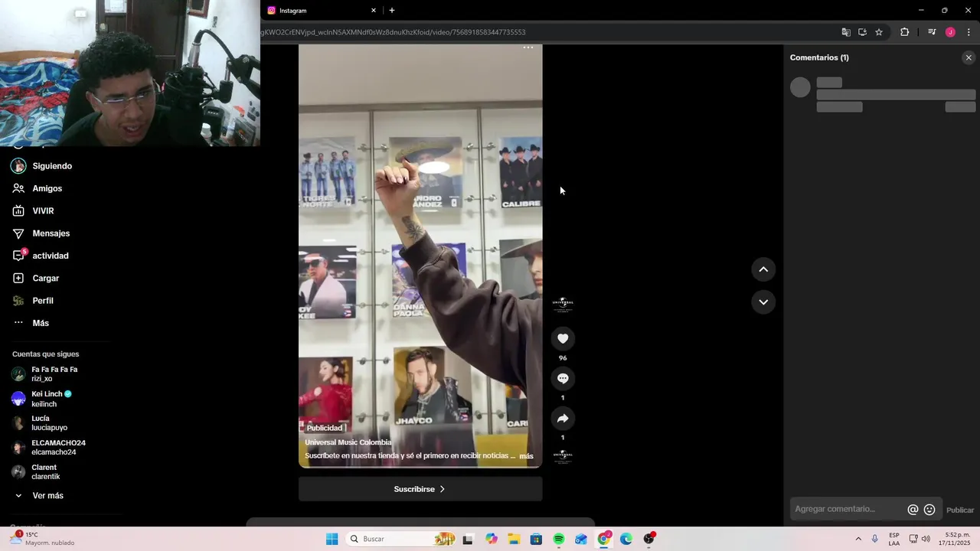Open the ESP LAA language selector
This screenshot has width=980, height=551.
(894, 540)
